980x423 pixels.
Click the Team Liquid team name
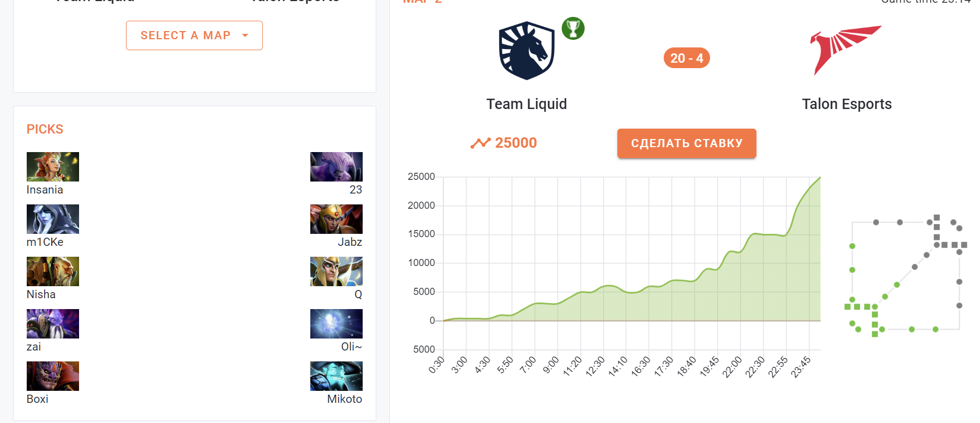[x=526, y=104]
